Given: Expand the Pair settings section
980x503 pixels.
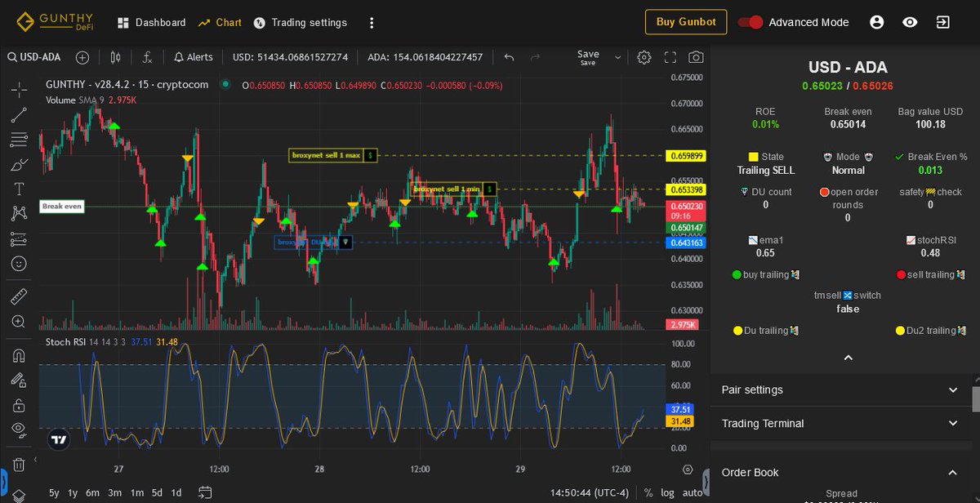Looking at the screenshot, I should click(841, 389).
